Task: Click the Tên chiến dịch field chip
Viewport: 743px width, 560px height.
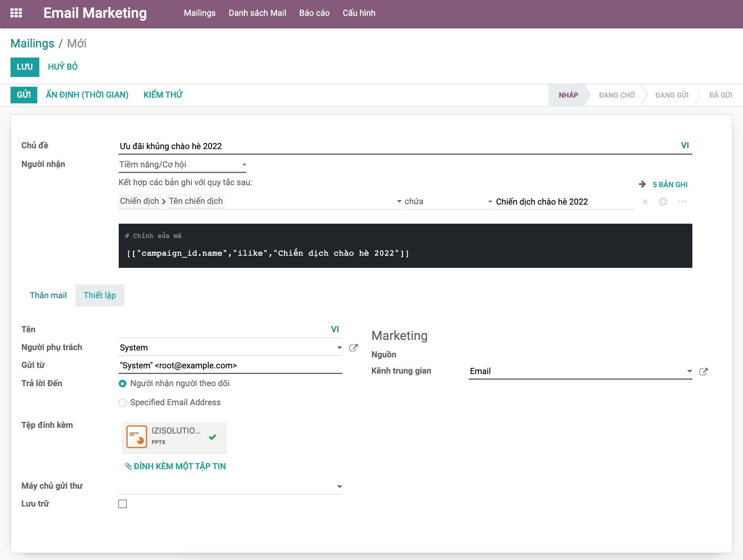Action: tap(196, 201)
